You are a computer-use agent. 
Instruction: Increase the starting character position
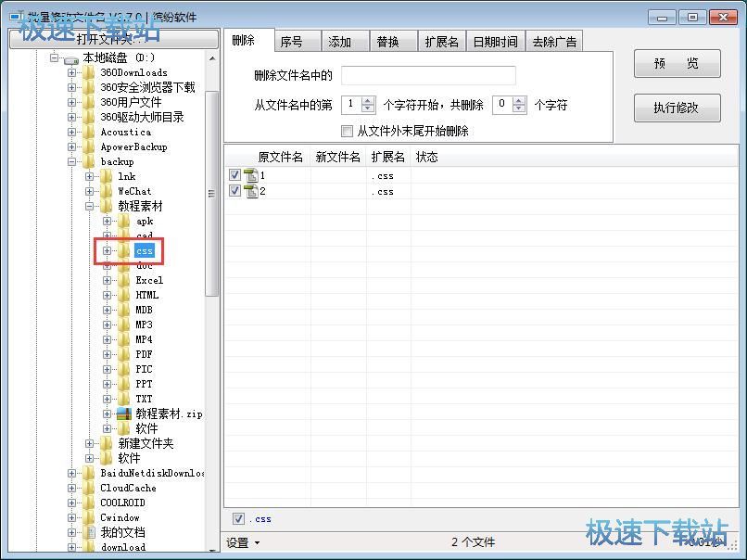tap(368, 101)
